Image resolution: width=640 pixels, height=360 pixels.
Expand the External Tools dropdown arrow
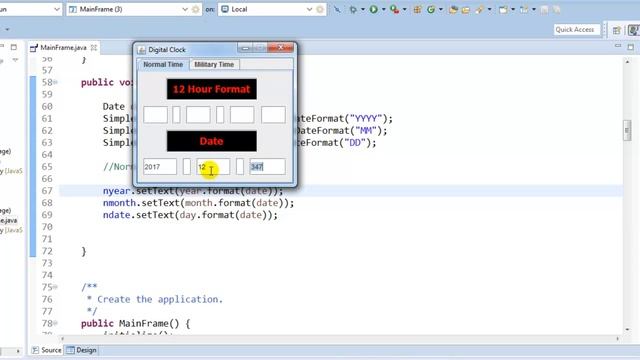404,9
